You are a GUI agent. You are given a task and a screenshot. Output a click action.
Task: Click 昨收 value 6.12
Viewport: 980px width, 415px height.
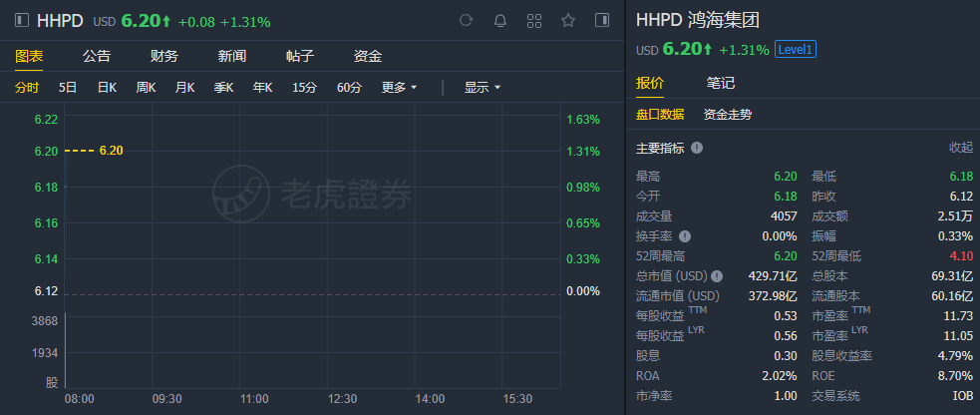point(961,197)
